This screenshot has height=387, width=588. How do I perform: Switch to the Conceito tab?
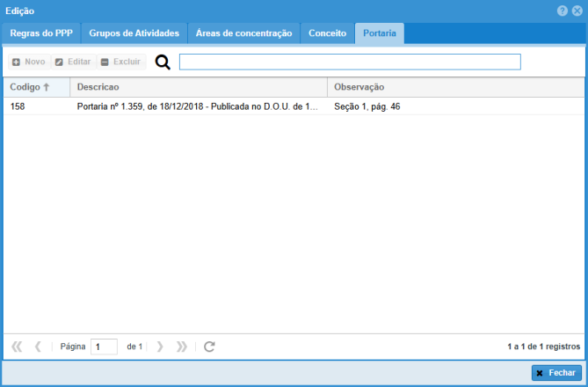click(327, 33)
